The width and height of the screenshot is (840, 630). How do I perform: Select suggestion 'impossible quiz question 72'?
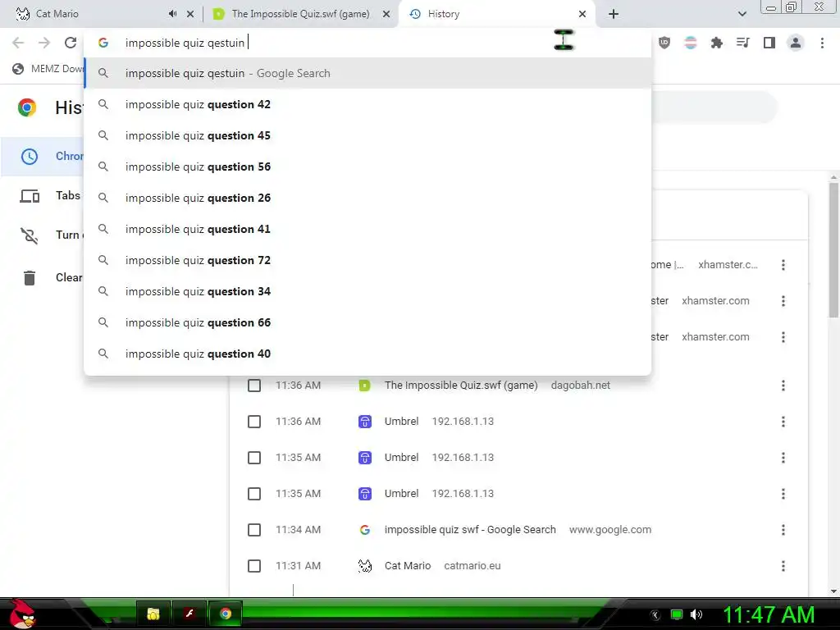click(x=367, y=260)
